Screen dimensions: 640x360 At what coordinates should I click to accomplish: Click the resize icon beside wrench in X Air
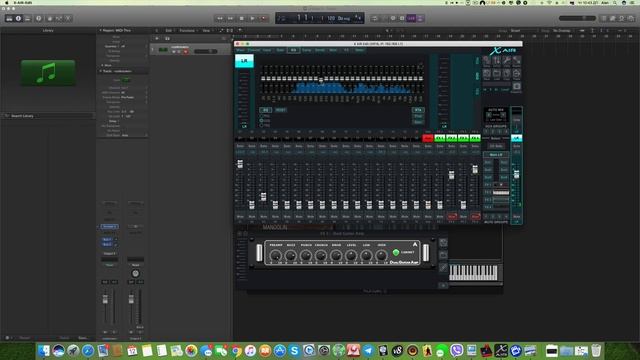(x=516, y=61)
